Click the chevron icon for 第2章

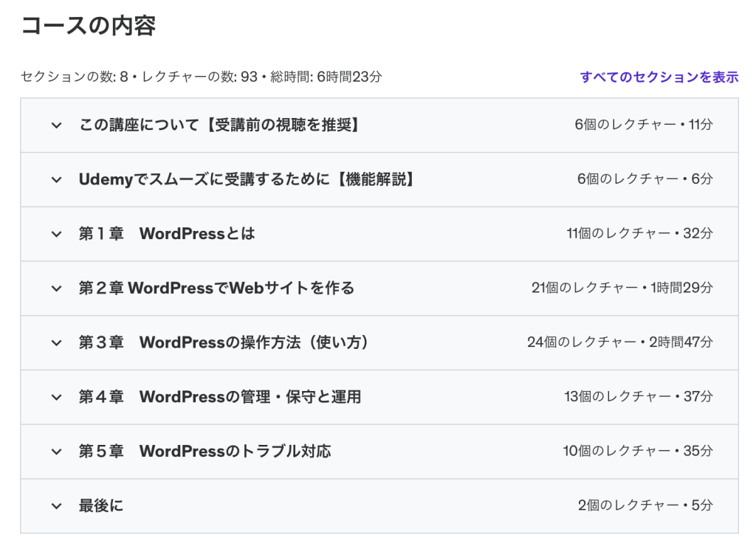[56, 288]
